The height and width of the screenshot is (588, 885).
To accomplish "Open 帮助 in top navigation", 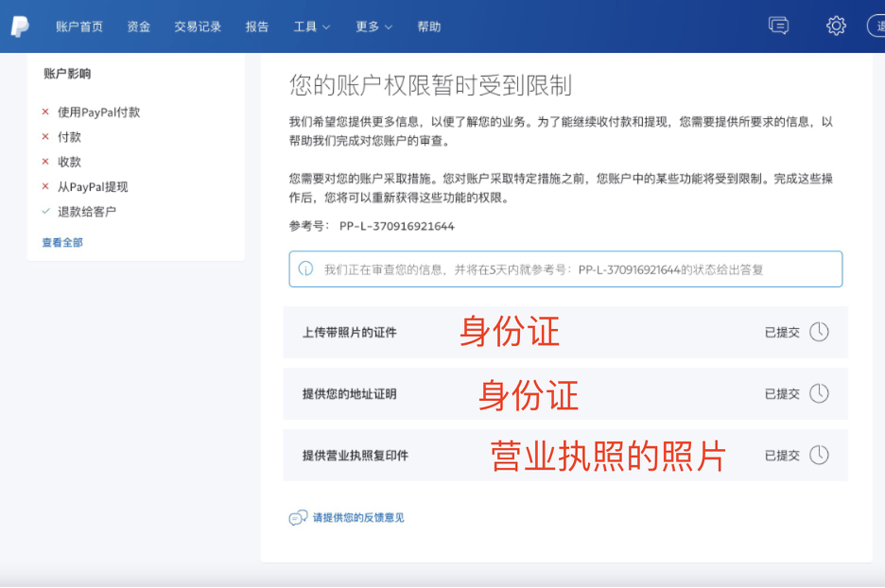I will 429,26.
